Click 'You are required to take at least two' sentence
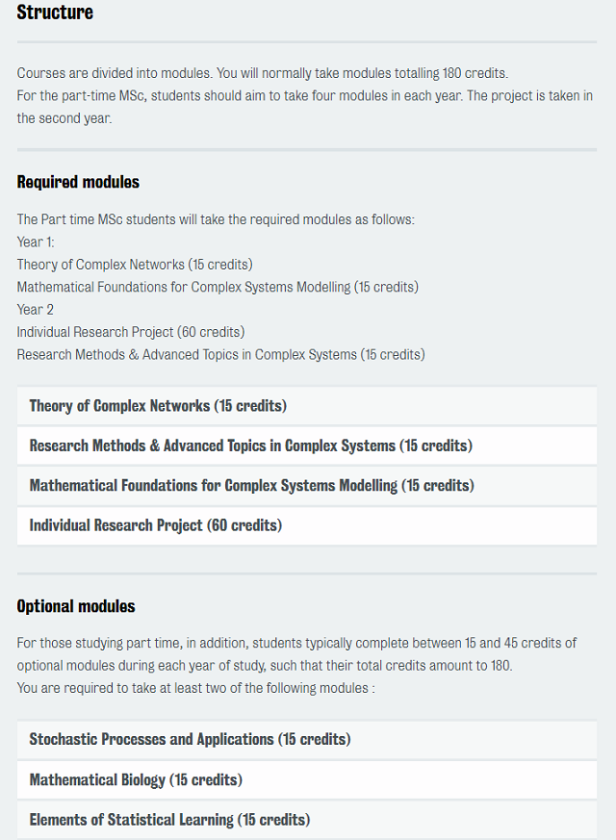 (196, 688)
